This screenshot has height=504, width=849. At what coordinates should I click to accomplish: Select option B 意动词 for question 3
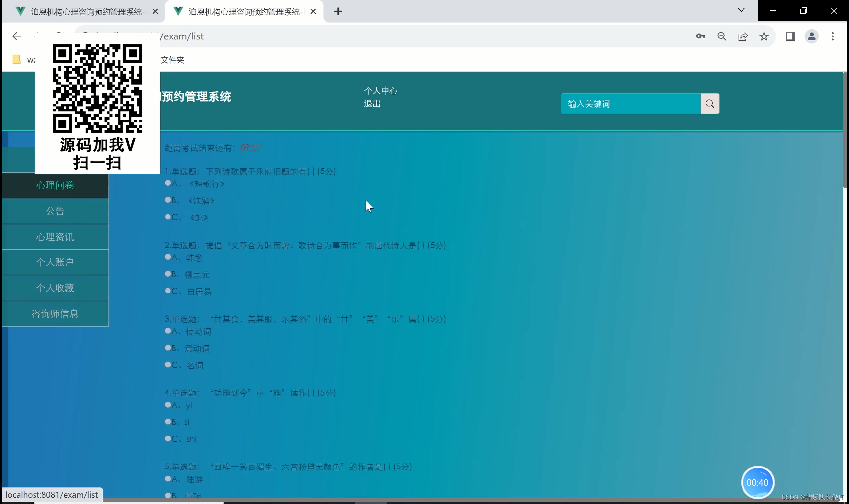(x=168, y=348)
